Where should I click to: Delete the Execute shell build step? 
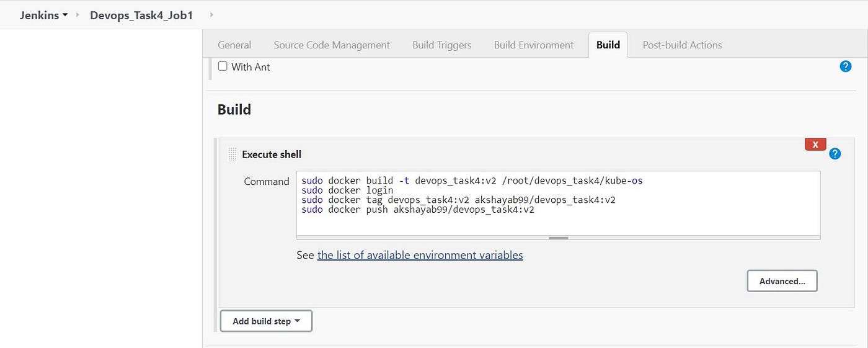815,144
